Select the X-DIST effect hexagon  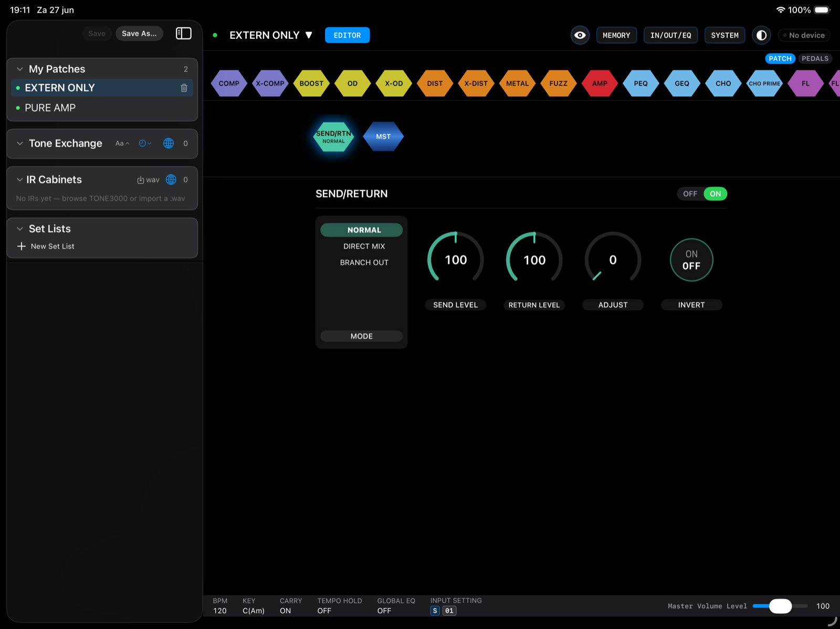click(x=476, y=83)
